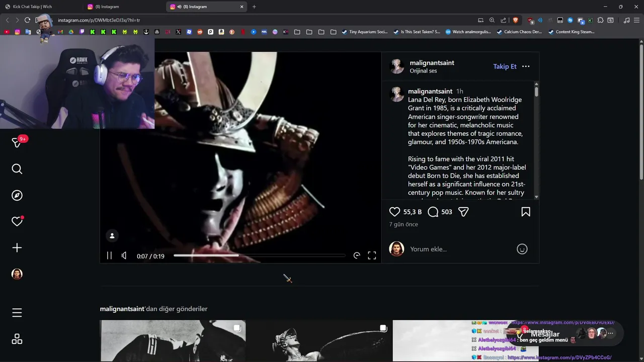This screenshot has width=644, height=362.
Task: Close the active Instagram tab
Action: coord(242,7)
